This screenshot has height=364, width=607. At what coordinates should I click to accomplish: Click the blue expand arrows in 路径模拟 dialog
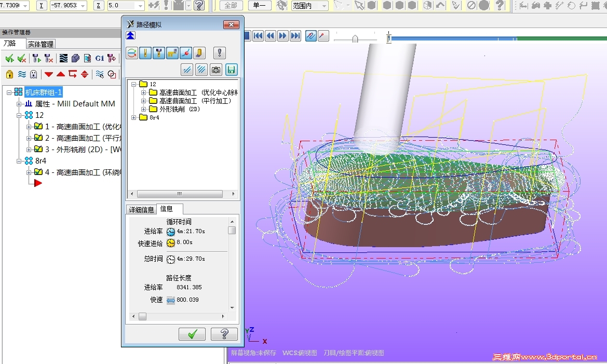pos(130,36)
